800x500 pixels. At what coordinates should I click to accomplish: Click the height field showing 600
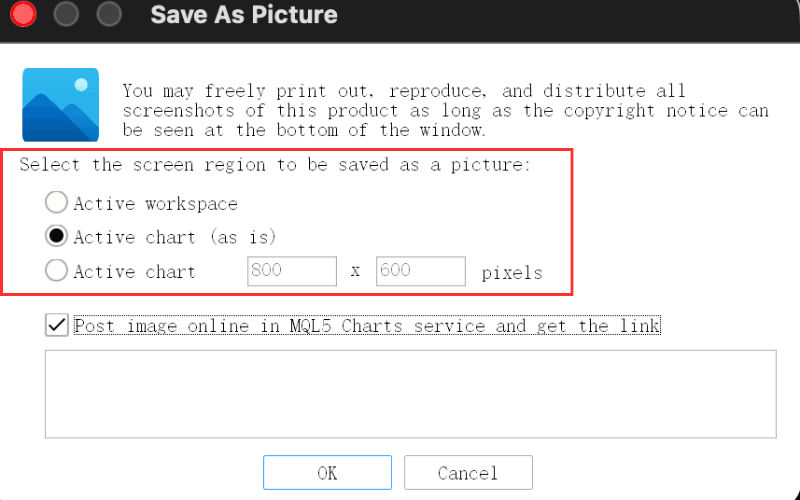[420, 271]
